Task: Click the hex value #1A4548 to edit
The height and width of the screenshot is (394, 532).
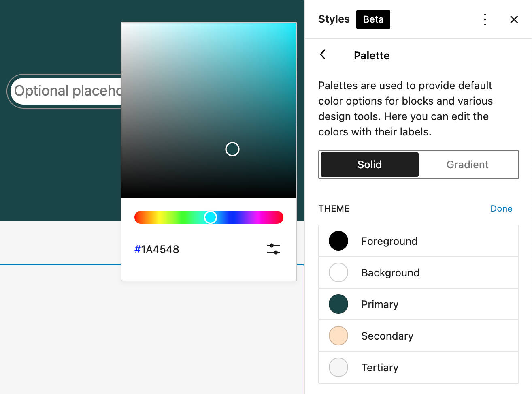Action: point(157,249)
